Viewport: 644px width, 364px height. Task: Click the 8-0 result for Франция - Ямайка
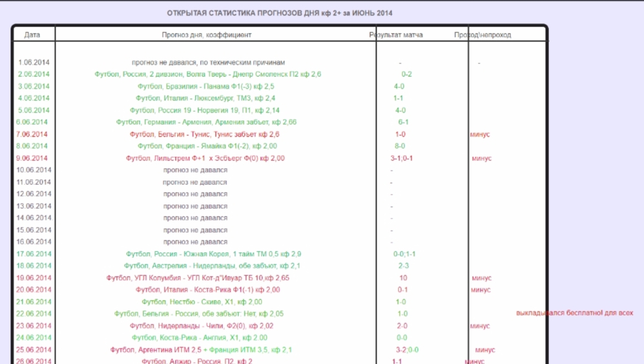pos(399,146)
